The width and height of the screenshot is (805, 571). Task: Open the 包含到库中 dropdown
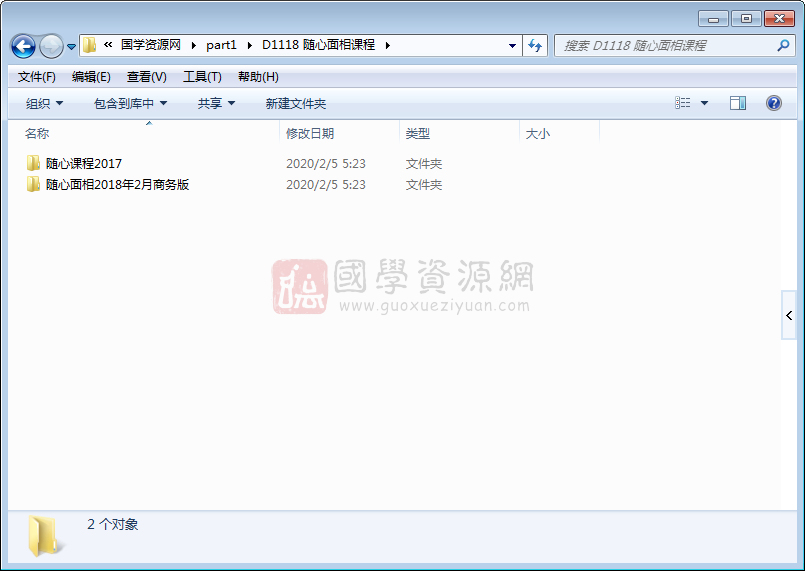point(130,104)
